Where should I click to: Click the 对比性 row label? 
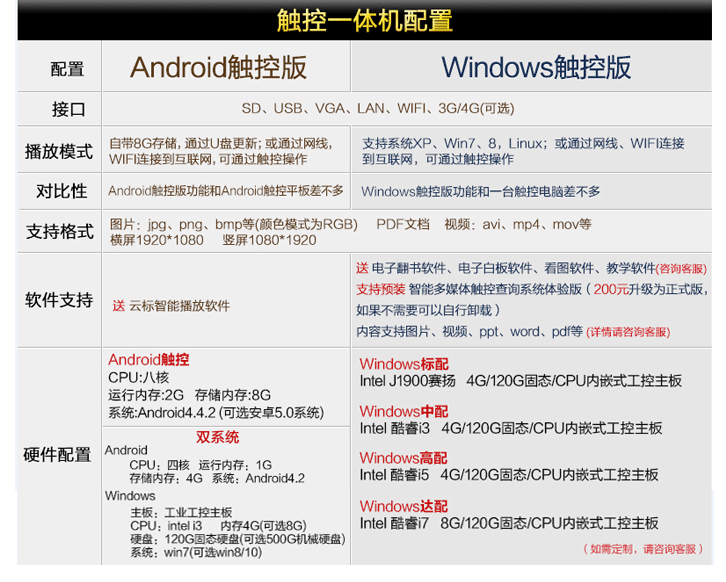coord(62,191)
